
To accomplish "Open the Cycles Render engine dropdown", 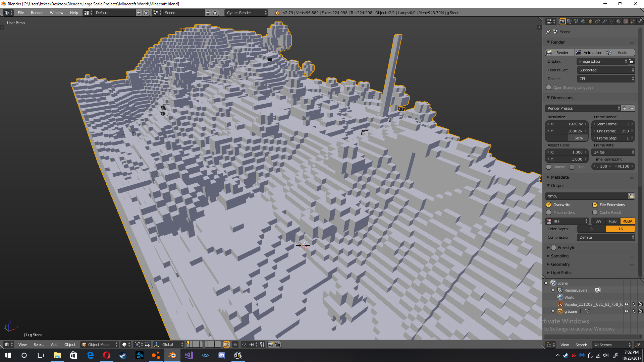I will point(246,13).
